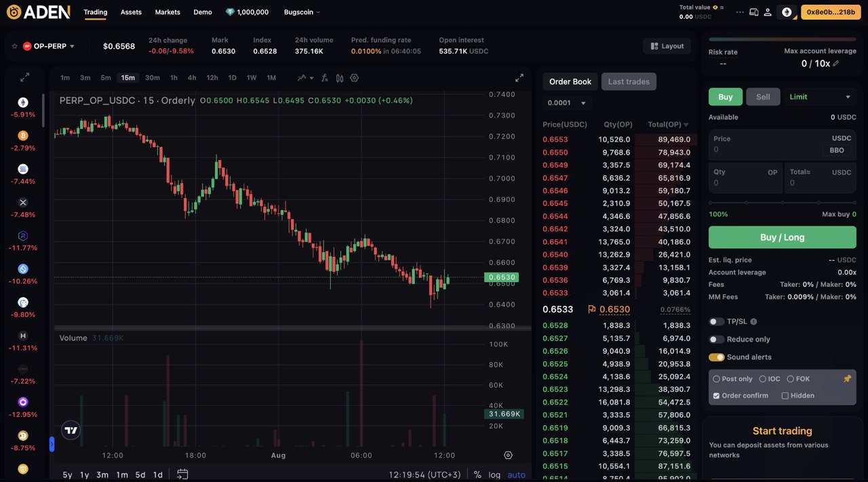Click the BBO button in price field
868x482 pixels.
(x=837, y=150)
